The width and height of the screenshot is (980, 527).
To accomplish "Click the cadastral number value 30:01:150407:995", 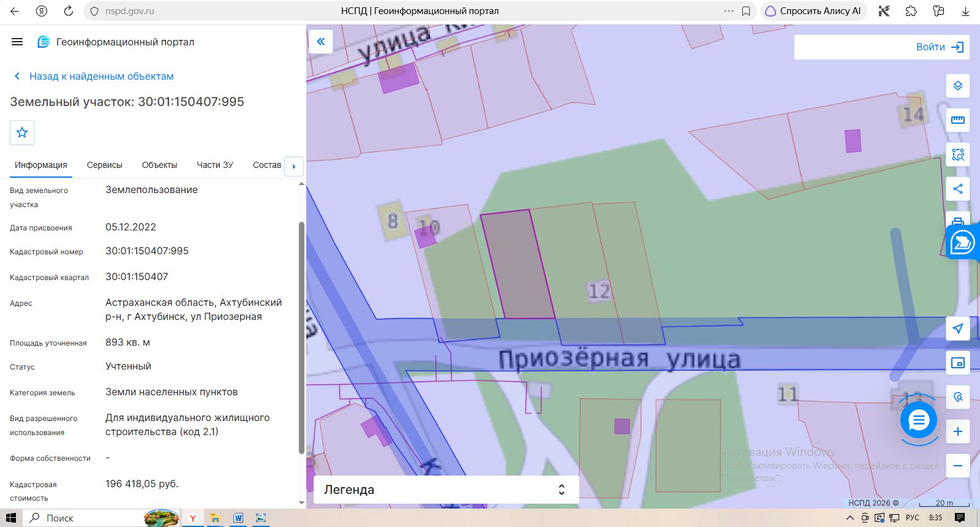I will coord(147,251).
